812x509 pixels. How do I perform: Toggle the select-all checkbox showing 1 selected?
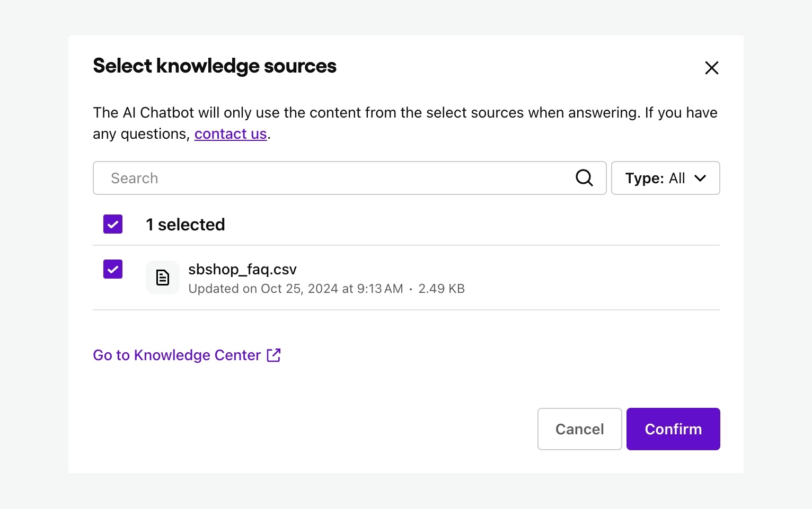[x=112, y=224]
